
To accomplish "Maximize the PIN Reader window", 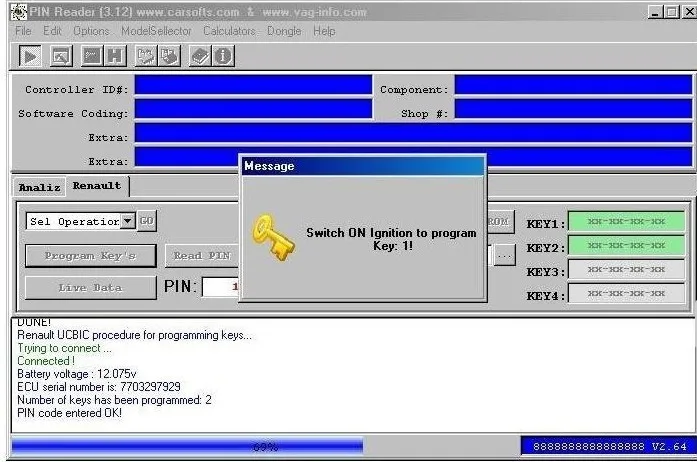I will [x=672, y=12].
